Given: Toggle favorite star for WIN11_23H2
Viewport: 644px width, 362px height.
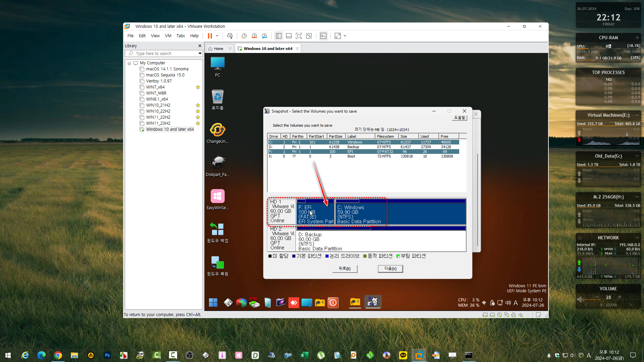Looking at the screenshot, I should pyautogui.click(x=198, y=123).
